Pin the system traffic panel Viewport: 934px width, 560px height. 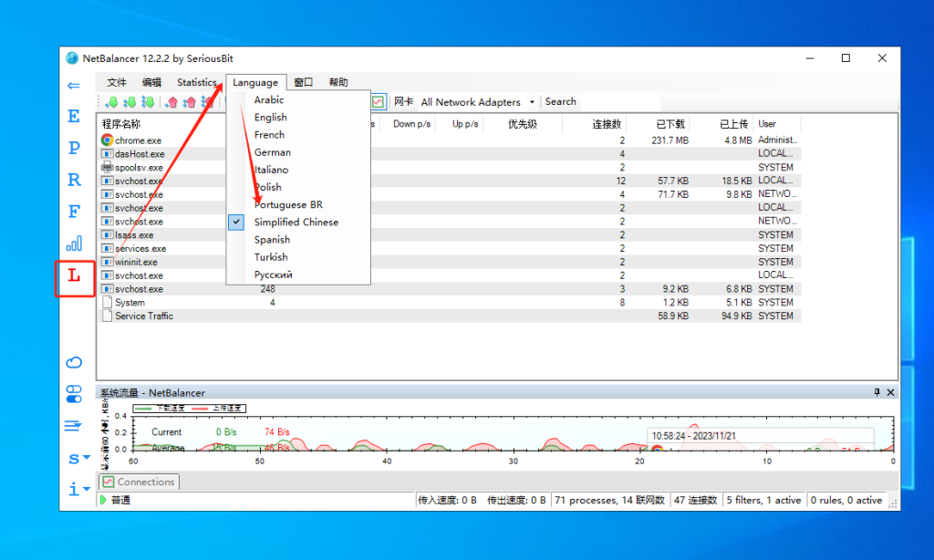point(877,392)
